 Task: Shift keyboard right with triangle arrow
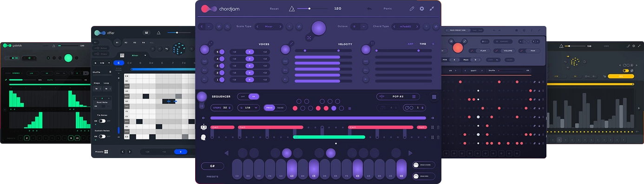pyautogui.click(x=410, y=153)
